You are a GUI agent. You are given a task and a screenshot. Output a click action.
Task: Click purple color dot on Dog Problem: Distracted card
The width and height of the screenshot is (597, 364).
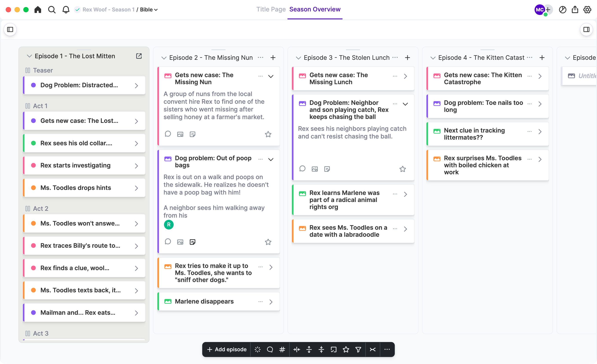pyautogui.click(x=33, y=85)
